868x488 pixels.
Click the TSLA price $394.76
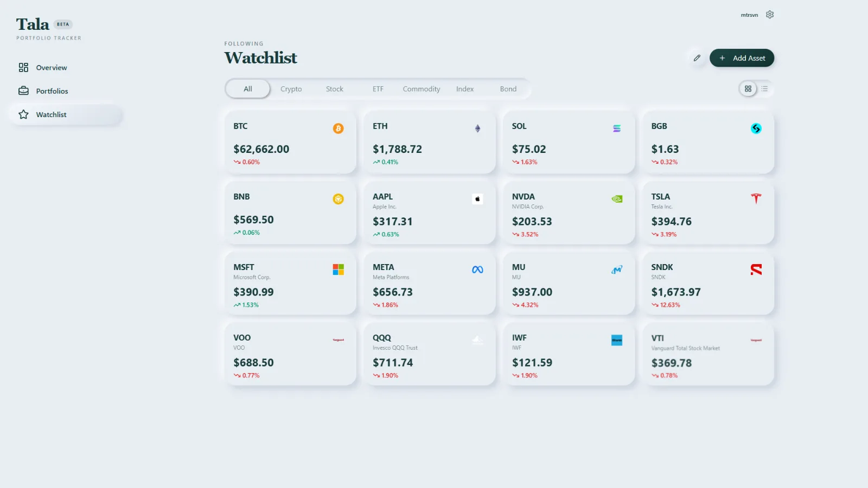click(672, 222)
